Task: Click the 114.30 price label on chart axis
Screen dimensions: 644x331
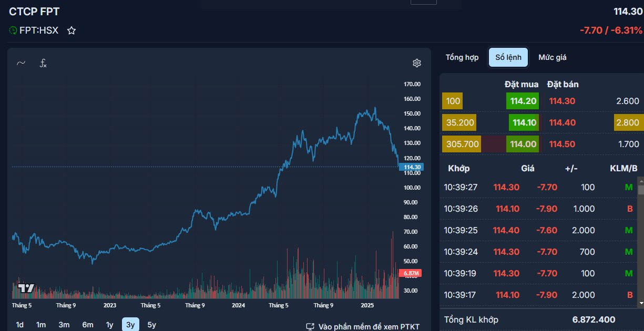Action: click(x=411, y=167)
